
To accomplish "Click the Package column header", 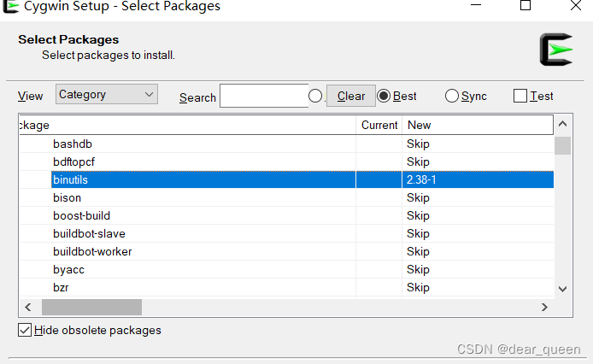I will click(187, 126).
